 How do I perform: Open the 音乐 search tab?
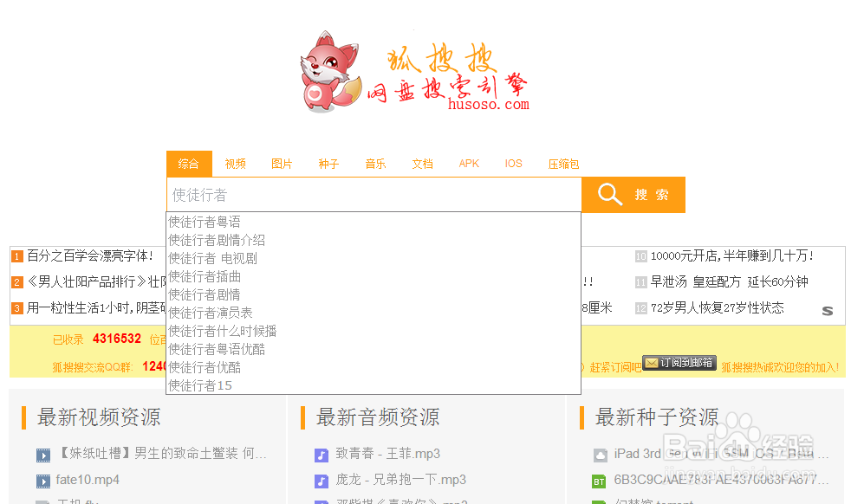tap(375, 164)
